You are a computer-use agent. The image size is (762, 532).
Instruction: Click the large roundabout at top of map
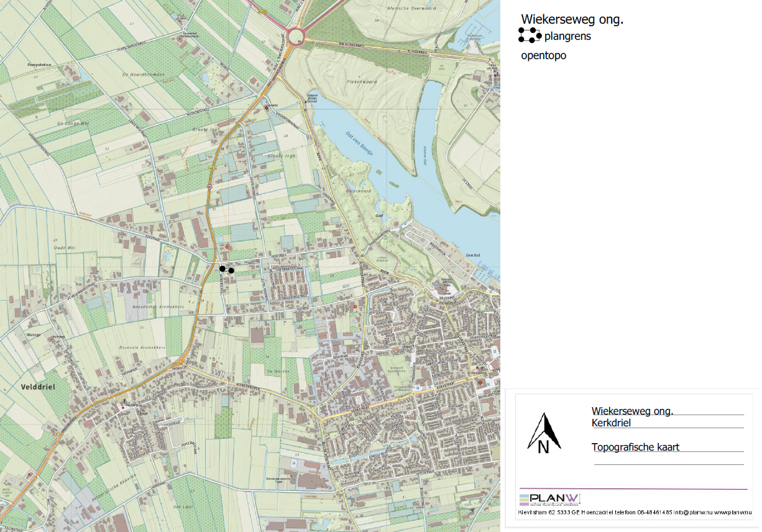[x=295, y=35]
